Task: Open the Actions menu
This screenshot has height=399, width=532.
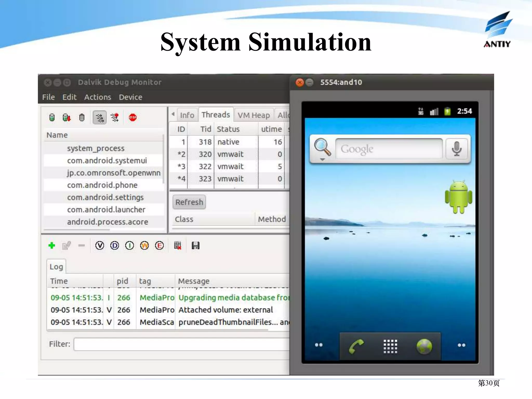Action: pos(98,97)
